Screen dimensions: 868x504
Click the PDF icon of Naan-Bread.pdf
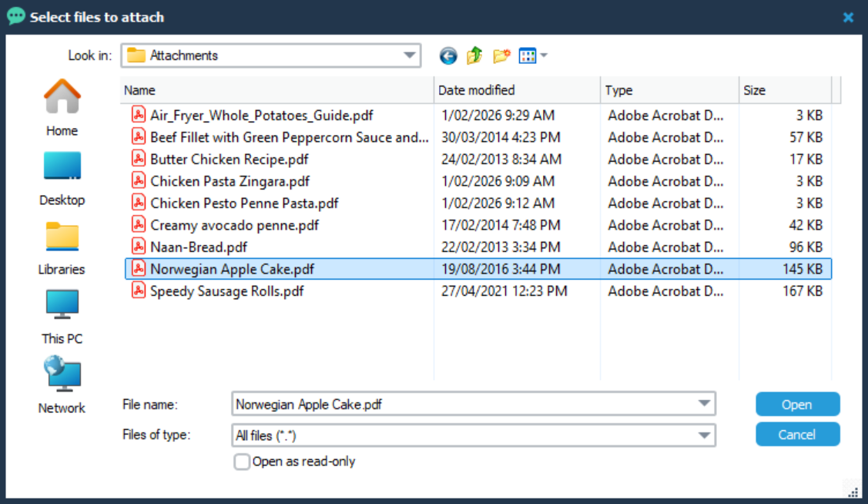click(x=139, y=247)
